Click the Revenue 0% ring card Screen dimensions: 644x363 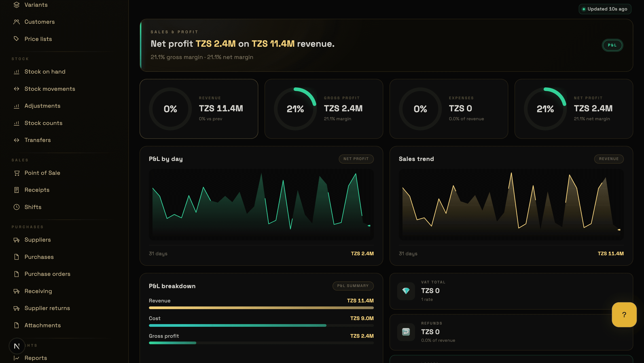point(199,109)
